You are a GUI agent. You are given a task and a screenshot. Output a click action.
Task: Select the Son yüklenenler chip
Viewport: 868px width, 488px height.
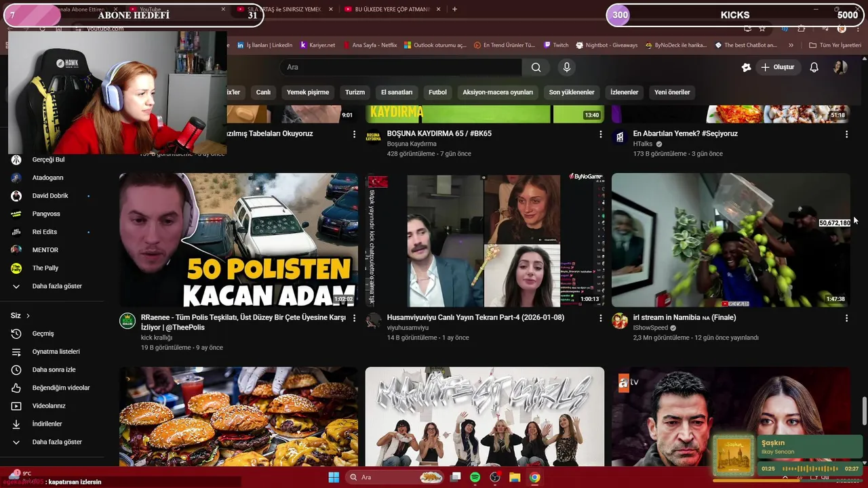(x=572, y=92)
